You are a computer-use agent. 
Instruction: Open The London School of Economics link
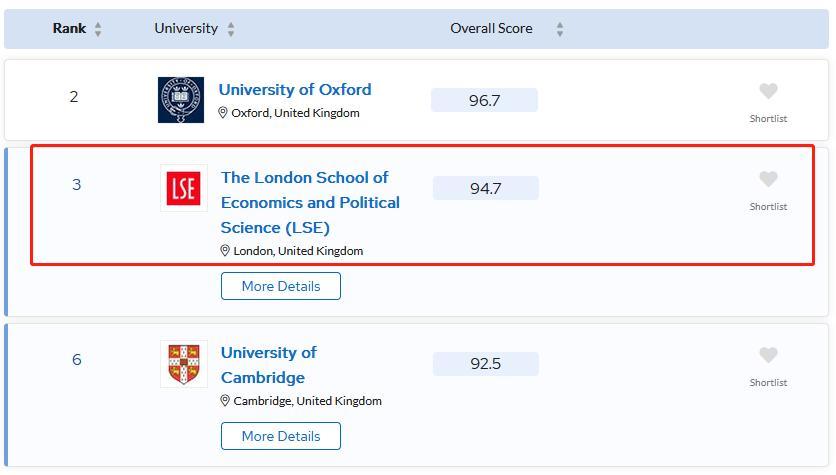point(310,202)
